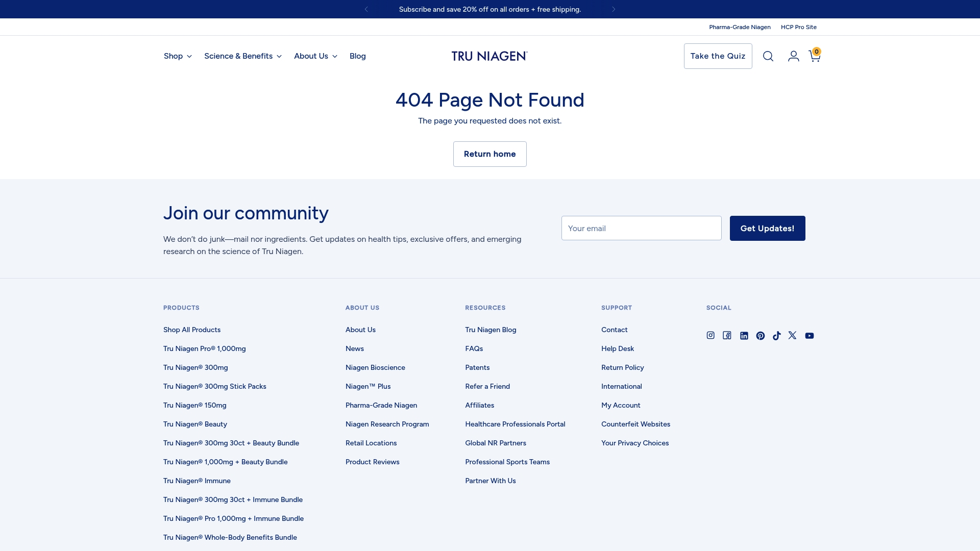
Task: Click the Take the Quiz button
Action: pos(718,56)
